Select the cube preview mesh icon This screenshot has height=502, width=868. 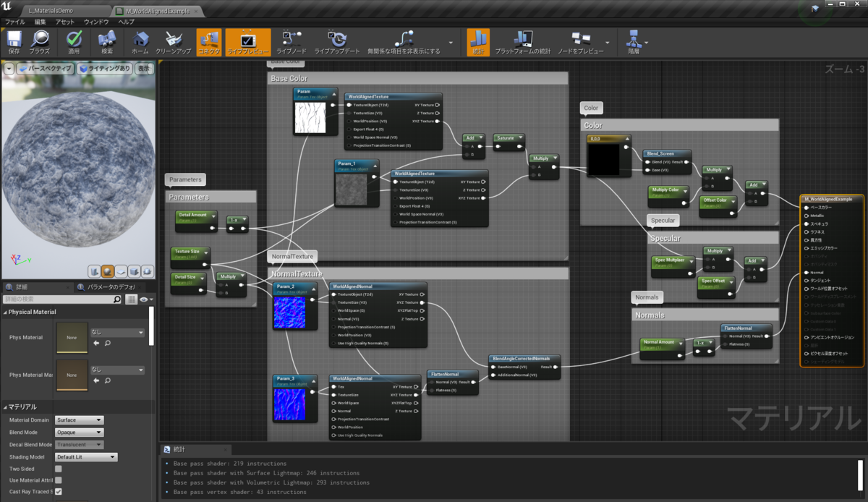point(134,271)
